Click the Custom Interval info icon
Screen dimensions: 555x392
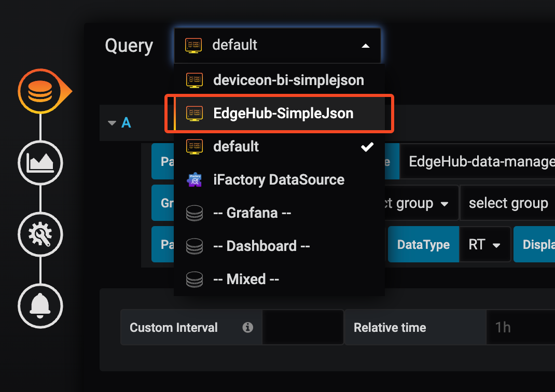click(248, 327)
